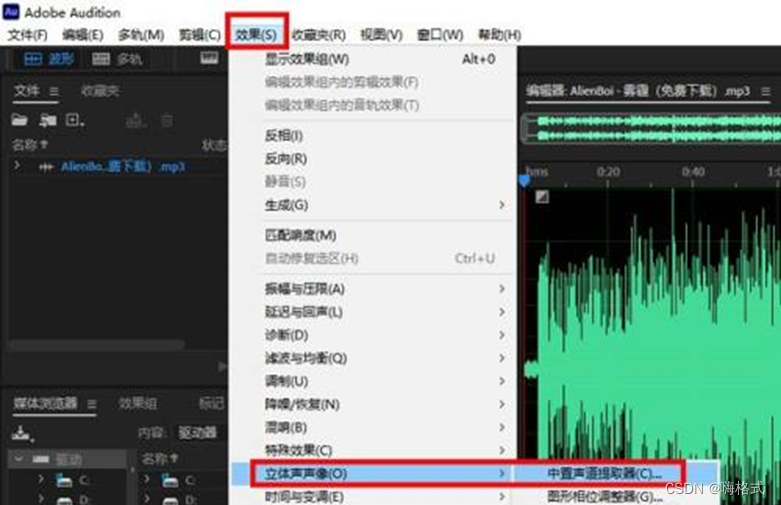
Task: Open the 剪辑(C) menu
Action: tap(199, 35)
